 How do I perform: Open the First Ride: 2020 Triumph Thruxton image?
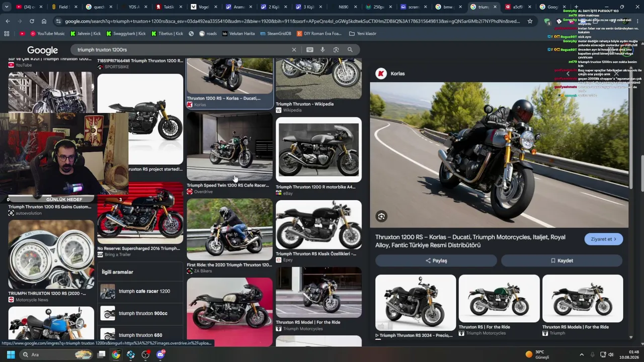tap(229, 229)
